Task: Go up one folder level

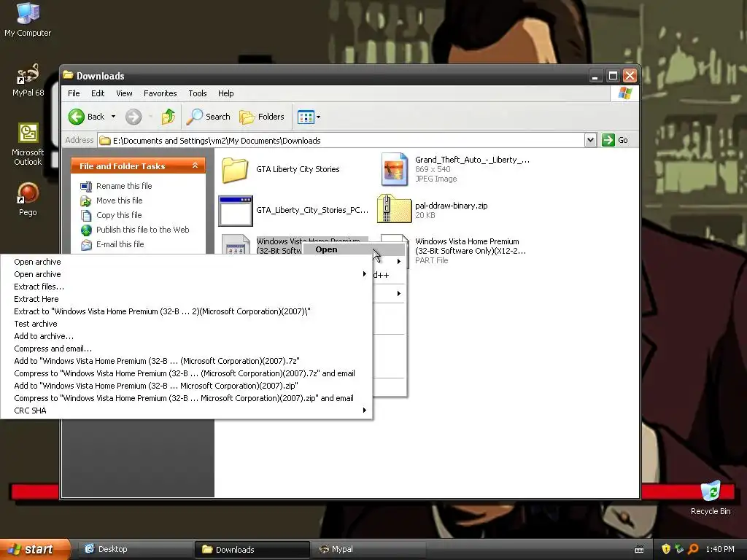Action: pos(168,117)
